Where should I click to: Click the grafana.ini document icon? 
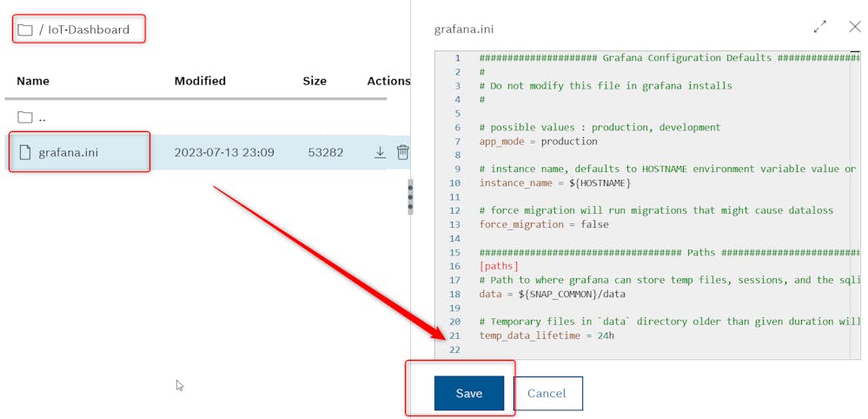pyautogui.click(x=25, y=152)
